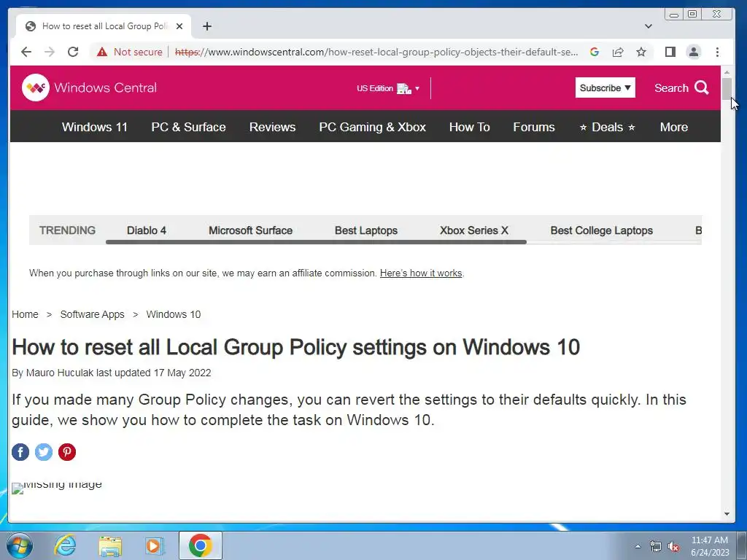Screen dimensions: 747x560
Task: Open the Windows 10 breadcrumb
Action: click(x=174, y=314)
